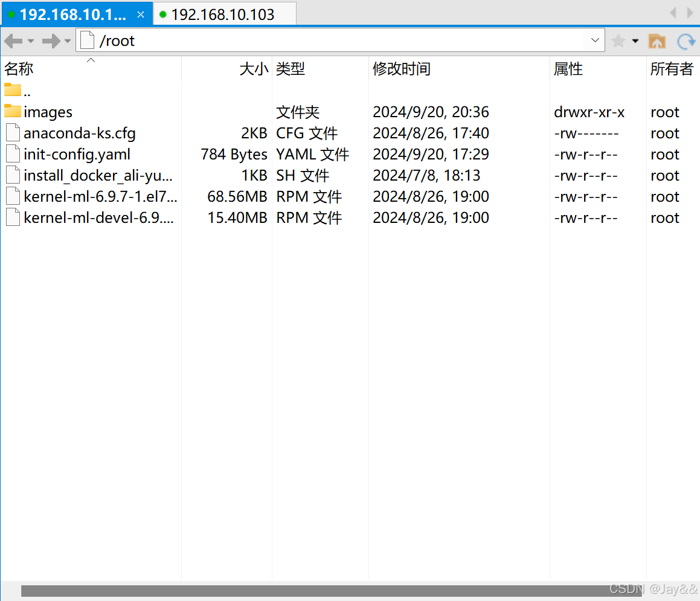The image size is (700, 601).
Task: Expand the path address dropdown chevron
Action: tap(595, 40)
